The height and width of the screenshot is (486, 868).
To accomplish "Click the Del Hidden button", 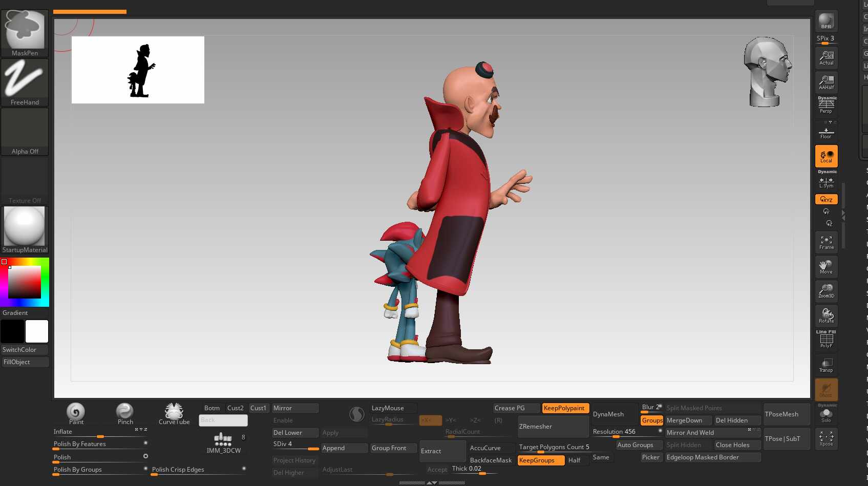I will [738, 420].
